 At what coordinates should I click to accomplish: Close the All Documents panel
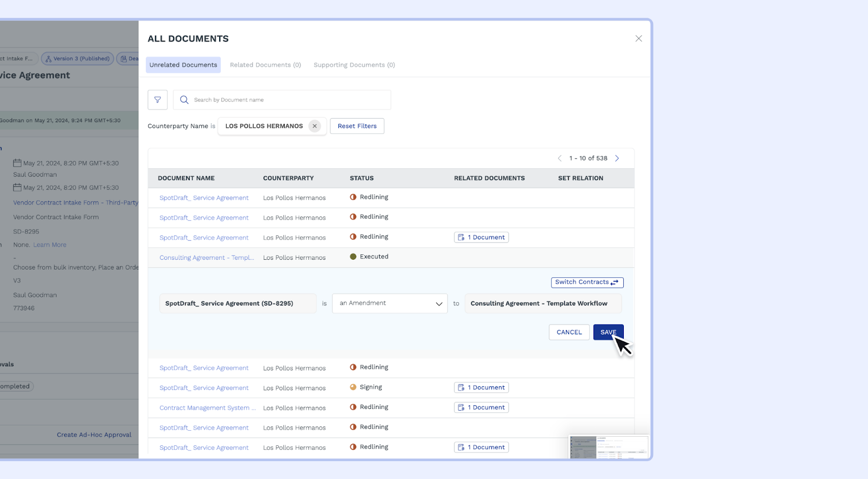(638, 39)
